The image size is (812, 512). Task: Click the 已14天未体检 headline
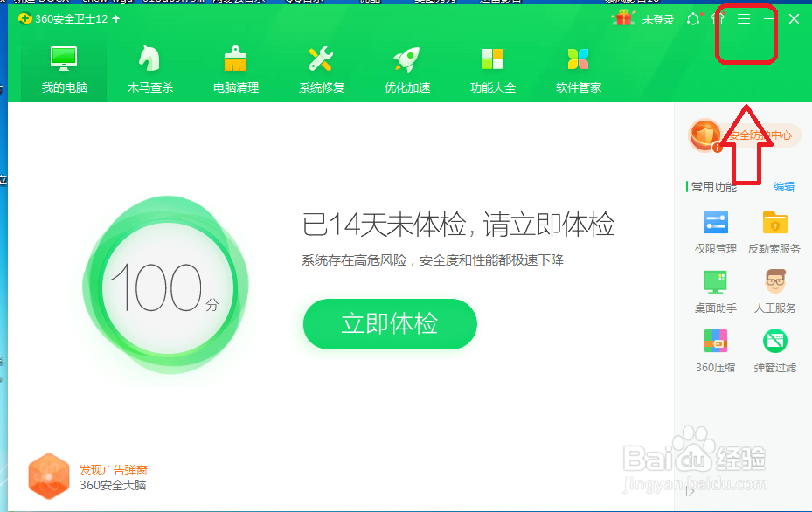click(458, 225)
